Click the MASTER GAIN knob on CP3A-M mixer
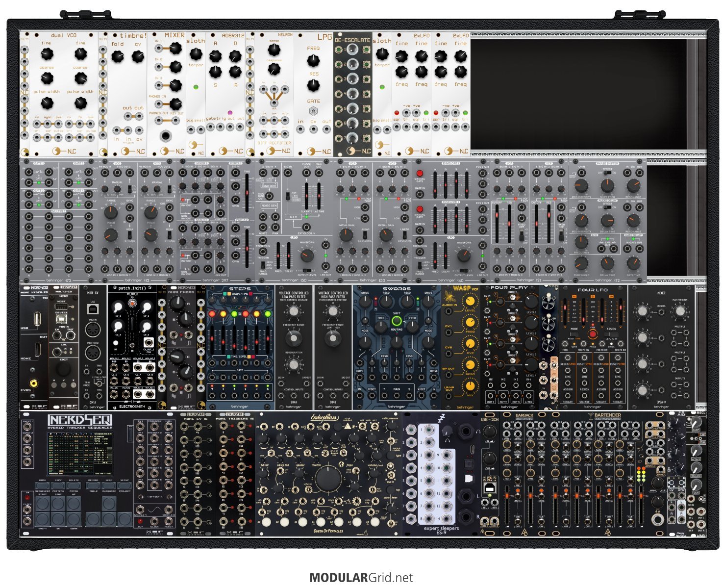The width and height of the screenshot is (723, 588). [679, 311]
